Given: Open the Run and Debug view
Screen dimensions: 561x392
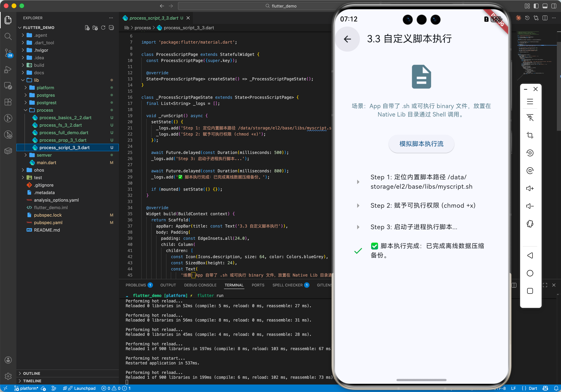Looking at the screenshot, I should coord(8,69).
